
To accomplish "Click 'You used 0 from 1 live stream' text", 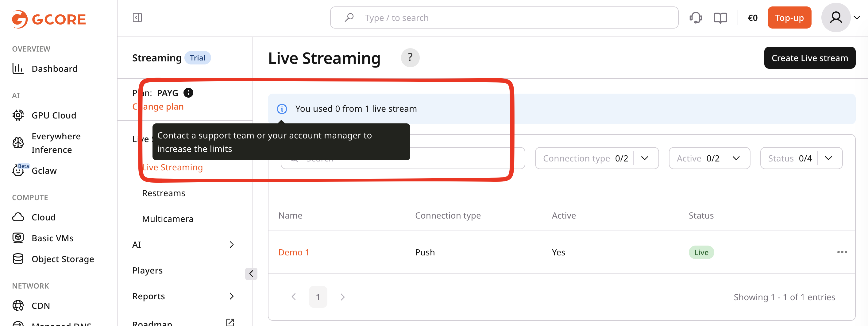I will [356, 109].
